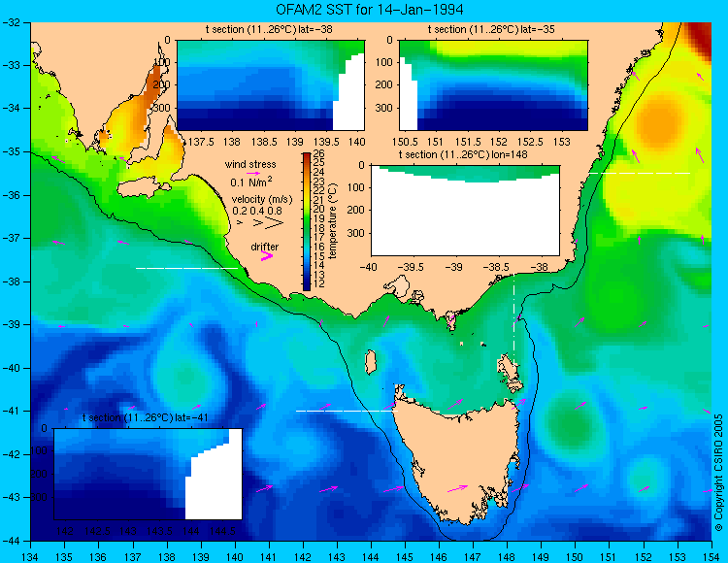Viewport: 728px width, 563px height.
Task: Open the lat=-35 temperature section inset plot
Action: [493, 85]
